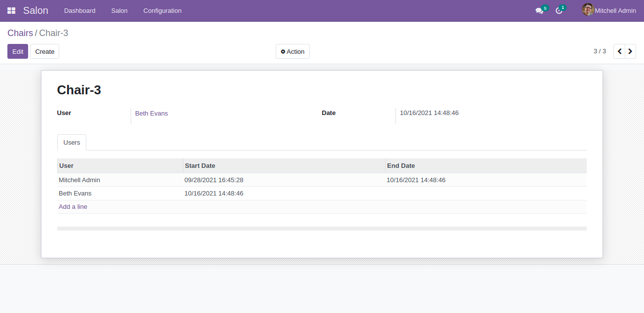Sort by End Date column header

486,166
